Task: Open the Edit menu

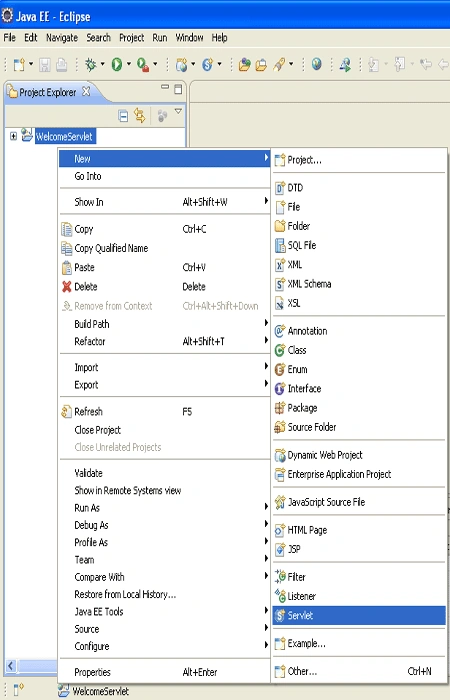Action: (31, 38)
